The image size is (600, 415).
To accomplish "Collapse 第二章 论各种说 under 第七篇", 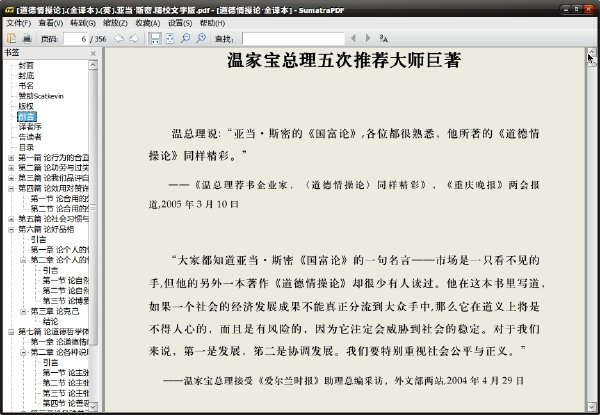I will point(23,352).
